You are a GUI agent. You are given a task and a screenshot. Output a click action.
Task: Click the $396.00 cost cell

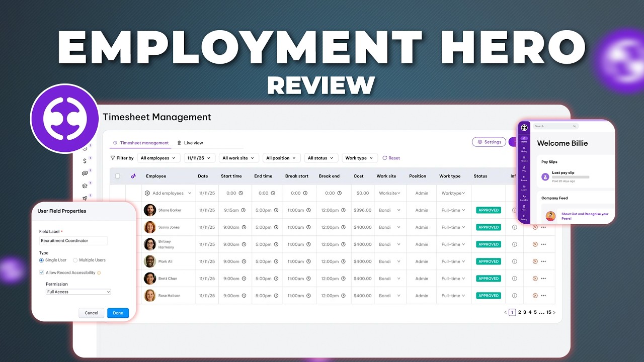click(x=362, y=210)
